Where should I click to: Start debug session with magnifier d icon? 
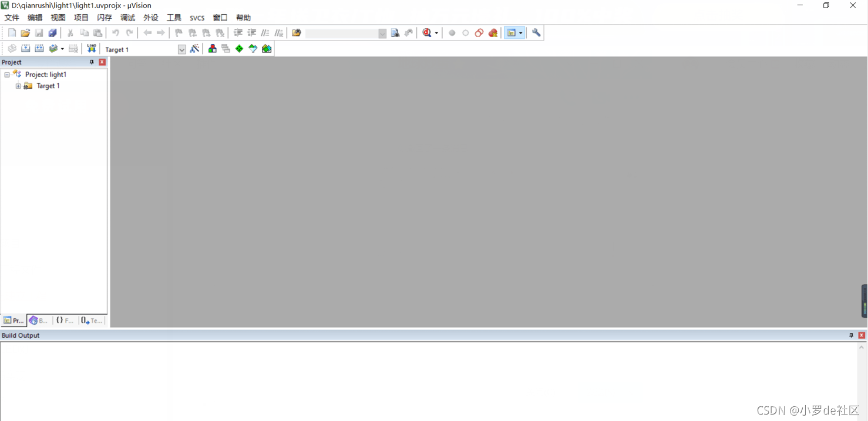427,33
